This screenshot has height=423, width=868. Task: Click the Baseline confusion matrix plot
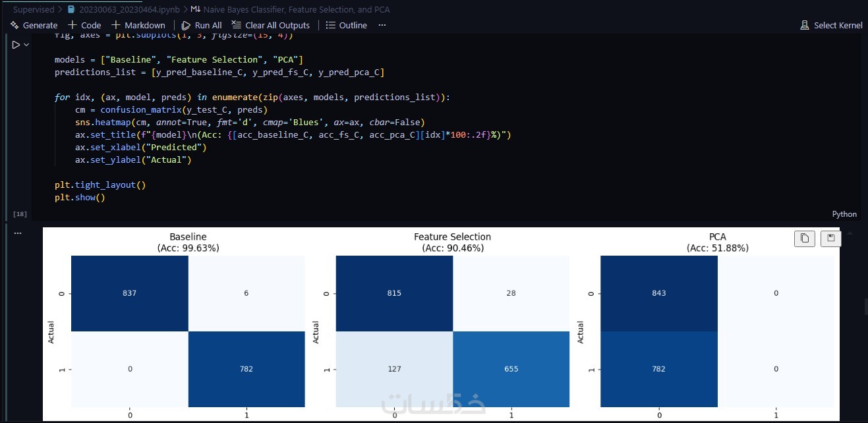click(x=188, y=331)
